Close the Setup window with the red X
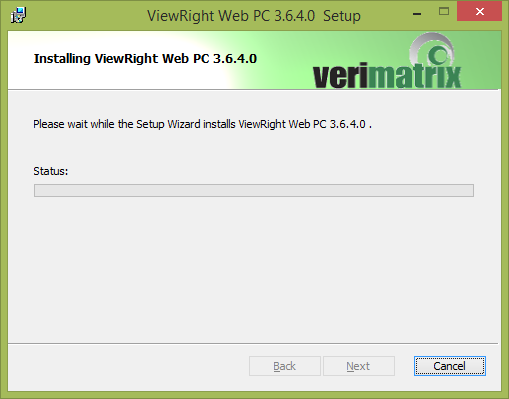 pos(479,12)
